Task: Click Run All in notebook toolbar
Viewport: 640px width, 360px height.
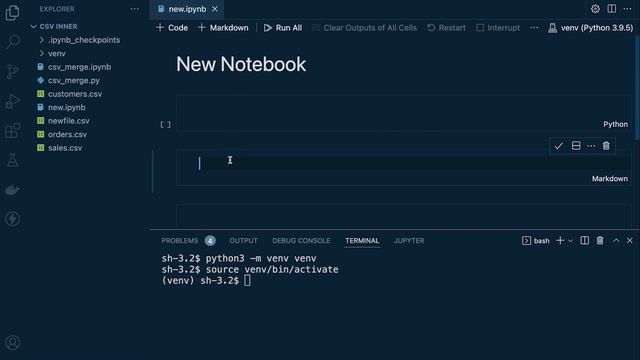Action: (283, 28)
